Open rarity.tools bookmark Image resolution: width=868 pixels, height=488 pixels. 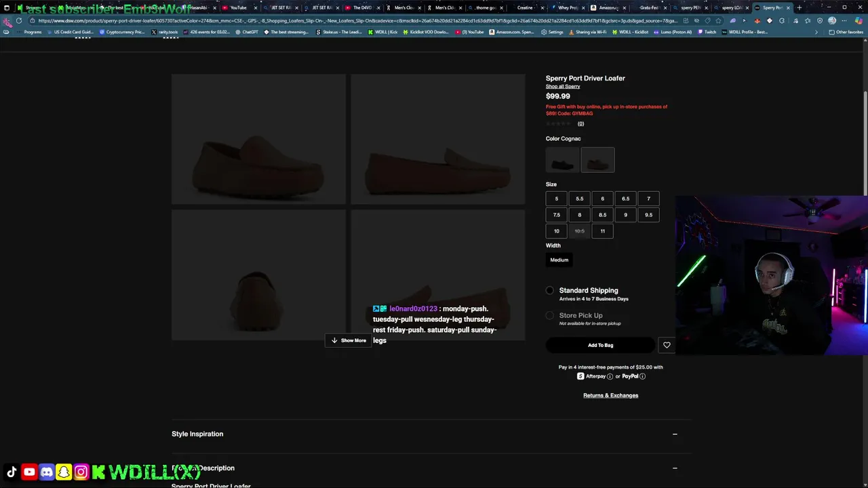pos(164,32)
